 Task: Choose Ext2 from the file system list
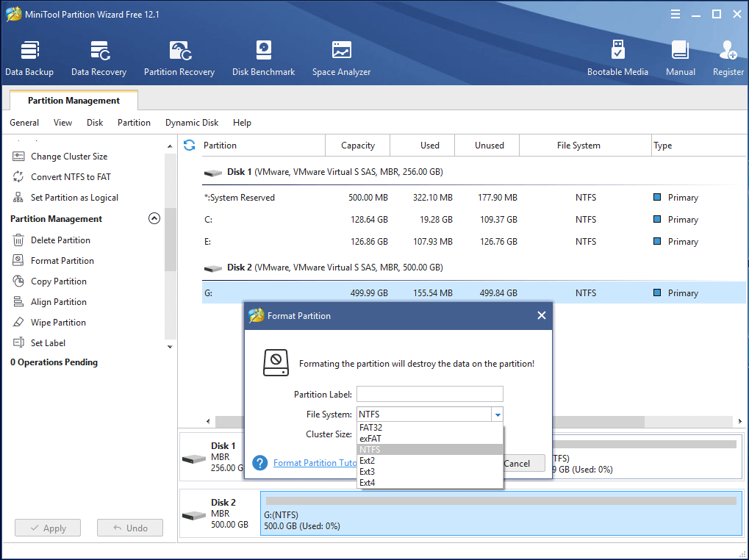430,460
